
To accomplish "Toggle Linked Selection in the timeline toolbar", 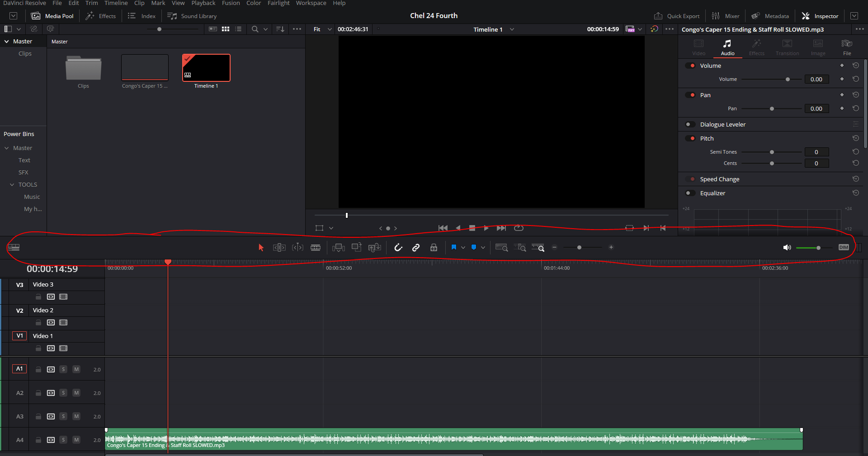I will [x=415, y=247].
